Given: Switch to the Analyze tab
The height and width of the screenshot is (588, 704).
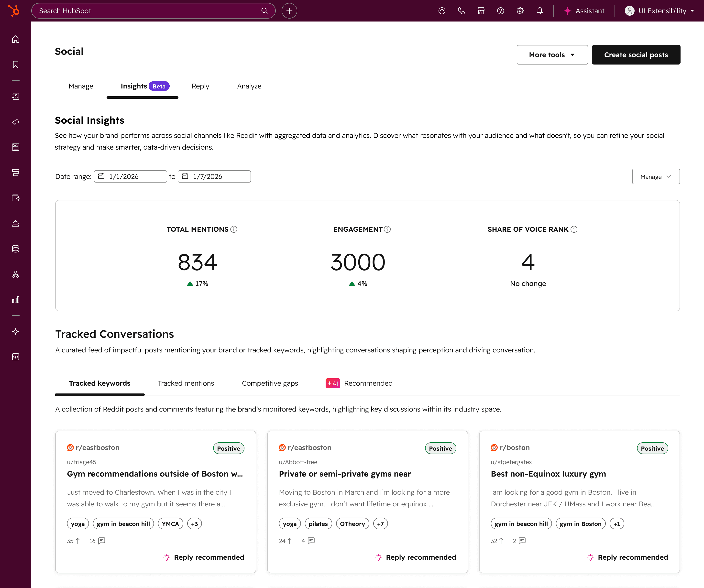Looking at the screenshot, I should pos(249,86).
